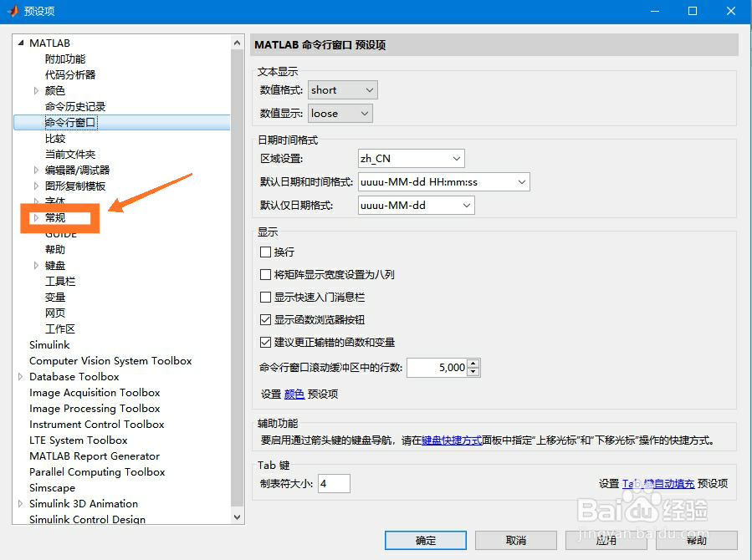The image size is (752, 560).
Task: Click the 确定 button
Action: [425, 540]
